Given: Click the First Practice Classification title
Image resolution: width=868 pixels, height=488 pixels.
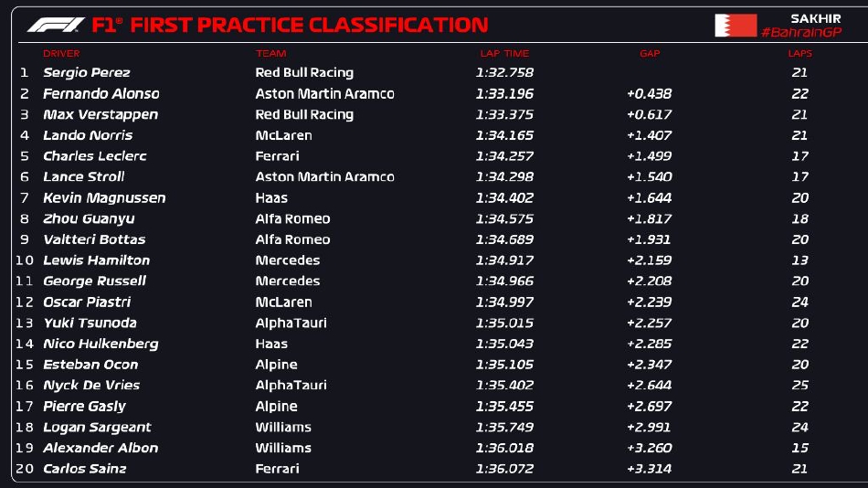Looking at the screenshot, I should 309,25.
